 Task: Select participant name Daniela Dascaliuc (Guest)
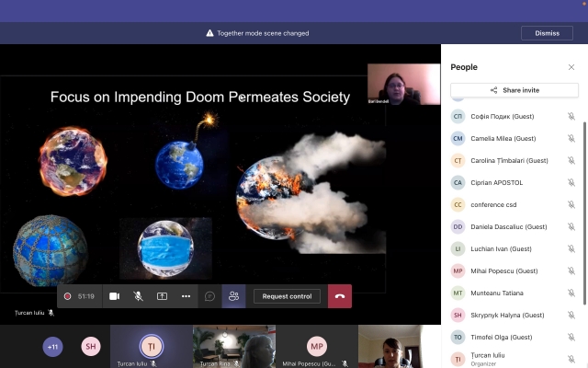click(509, 227)
